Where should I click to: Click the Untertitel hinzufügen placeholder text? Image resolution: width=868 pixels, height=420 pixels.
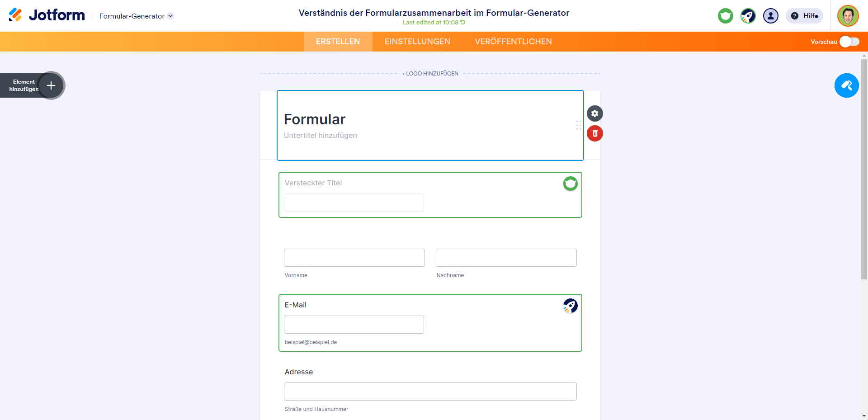[320, 135]
